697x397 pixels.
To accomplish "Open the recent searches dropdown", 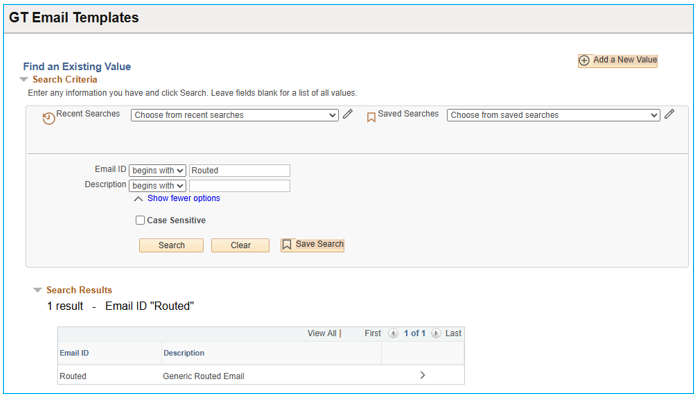I will pyautogui.click(x=235, y=115).
